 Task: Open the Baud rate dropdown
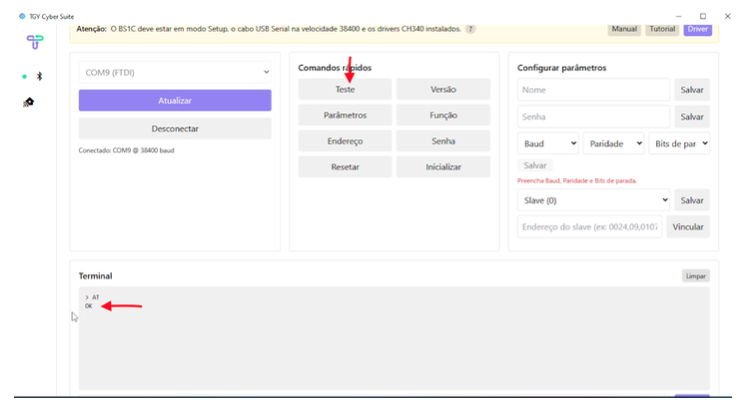coord(548,143)
